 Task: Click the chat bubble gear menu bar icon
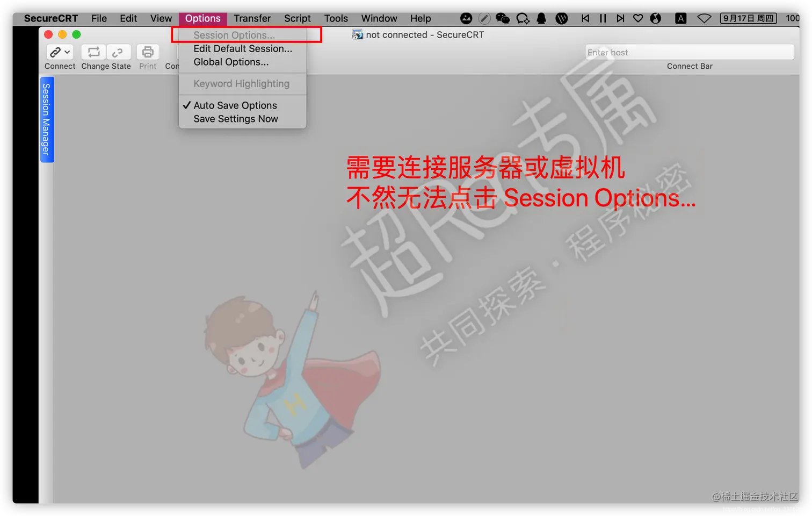coord(523,18)
